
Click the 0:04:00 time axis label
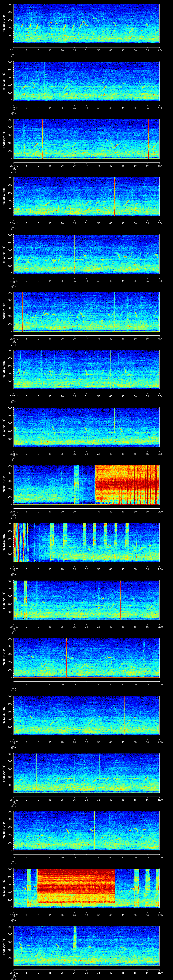14,223
